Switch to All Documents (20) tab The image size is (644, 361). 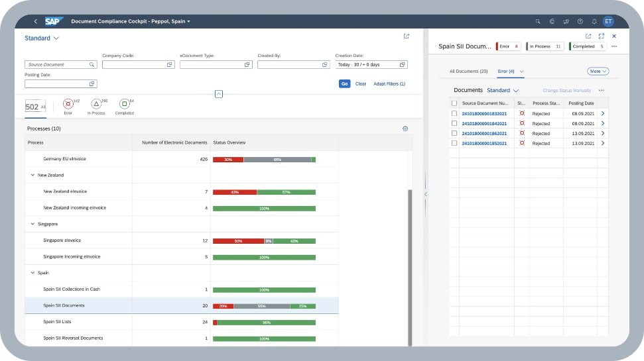468,72
